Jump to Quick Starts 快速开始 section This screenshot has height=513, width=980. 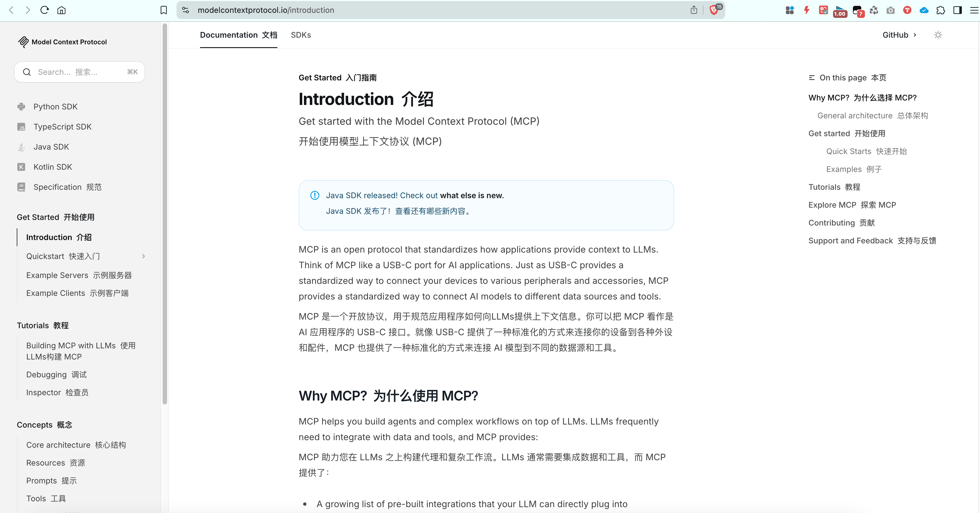point(866,152)
